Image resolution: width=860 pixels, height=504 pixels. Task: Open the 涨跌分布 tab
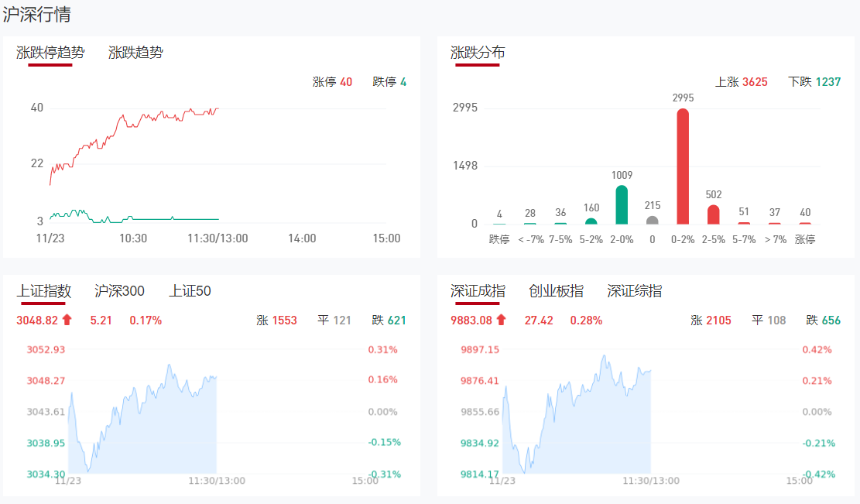478,53
